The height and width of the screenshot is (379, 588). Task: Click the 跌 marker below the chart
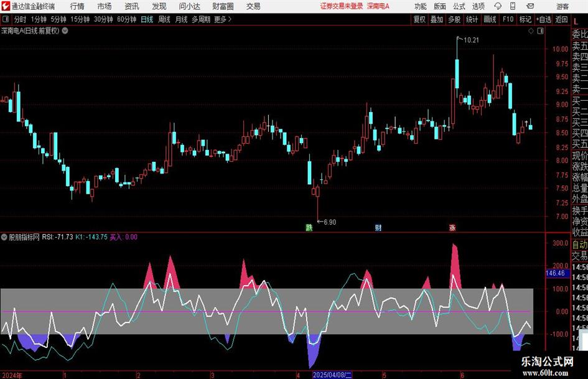coord(309,227)
